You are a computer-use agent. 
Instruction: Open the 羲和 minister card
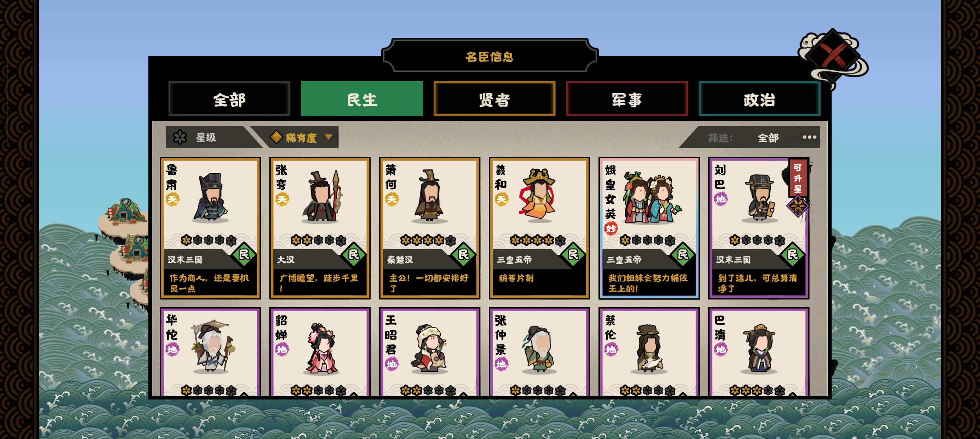point(539,228)
